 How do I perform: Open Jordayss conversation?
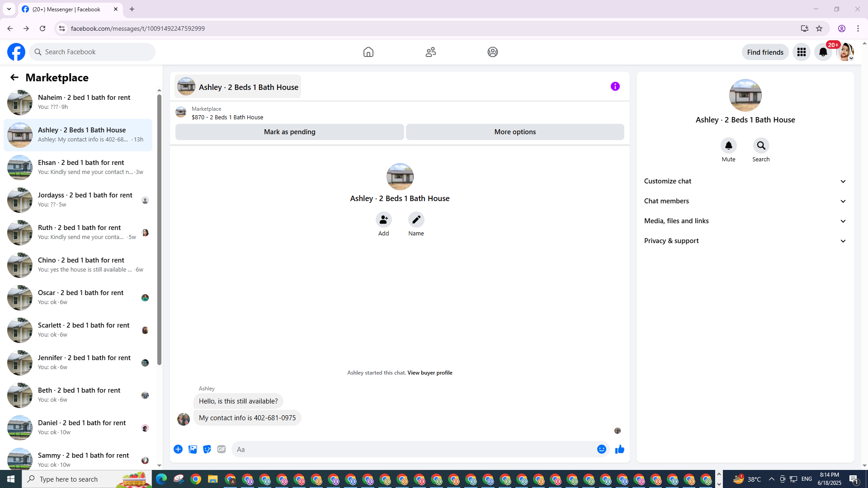pos(78,200)
